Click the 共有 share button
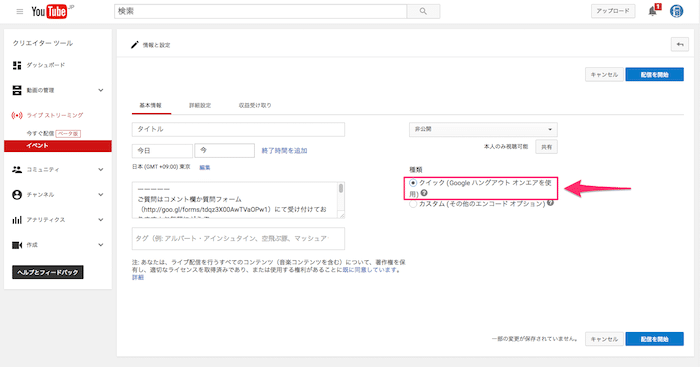Screen dimensions: 700x367 click(x=546, y=147)
